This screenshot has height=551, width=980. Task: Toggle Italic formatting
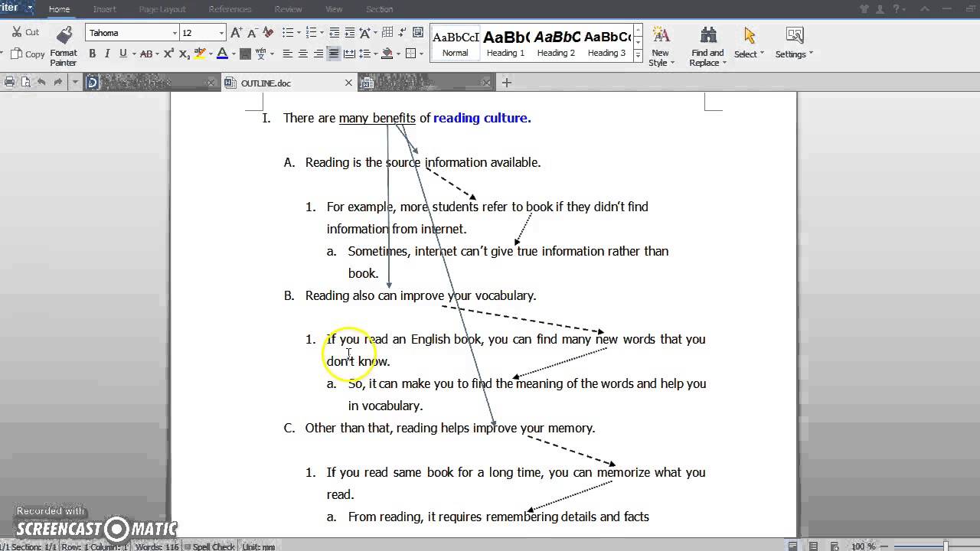pyautogui.click(x=107, y=54)
